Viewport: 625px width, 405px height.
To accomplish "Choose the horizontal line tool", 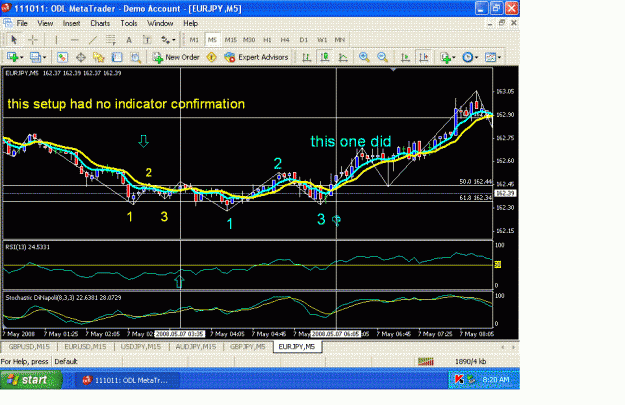I will click(75, 39).
